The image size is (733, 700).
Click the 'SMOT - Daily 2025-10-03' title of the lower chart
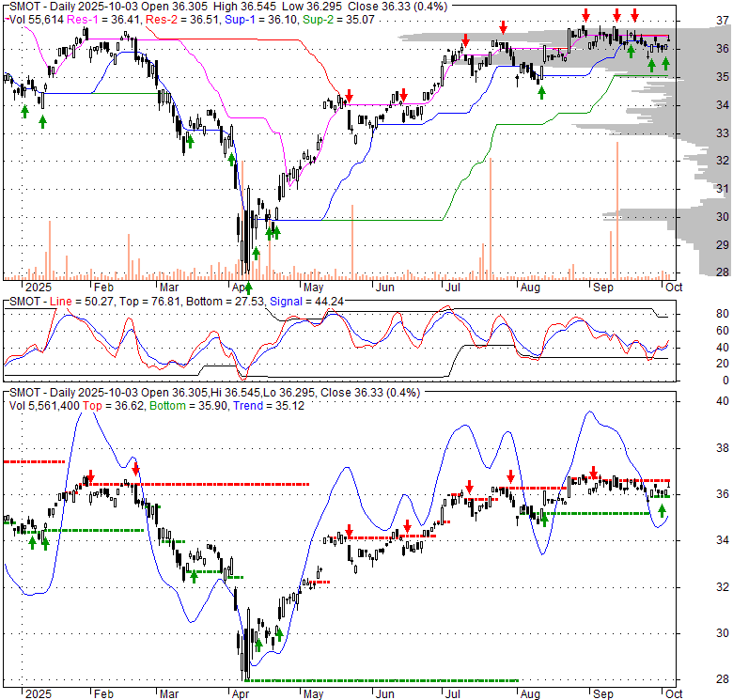(x=73, y=393)
